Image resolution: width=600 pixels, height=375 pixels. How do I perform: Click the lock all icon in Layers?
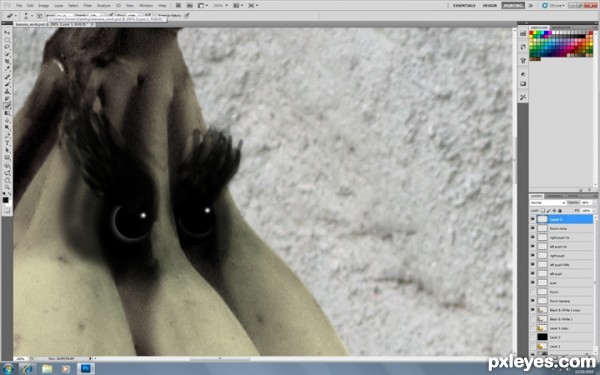[560, 210]
